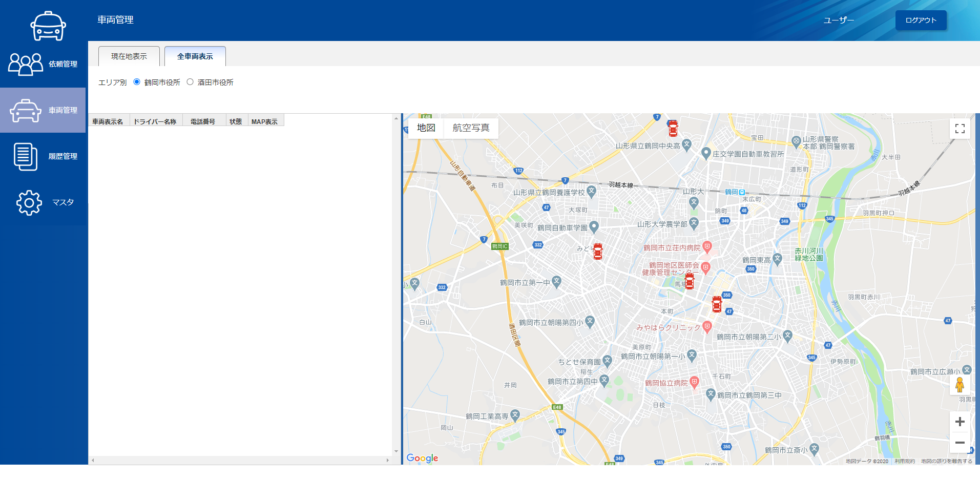
Task: Select the 鶴岡市役所 radio button
Action: click(137, 82)
